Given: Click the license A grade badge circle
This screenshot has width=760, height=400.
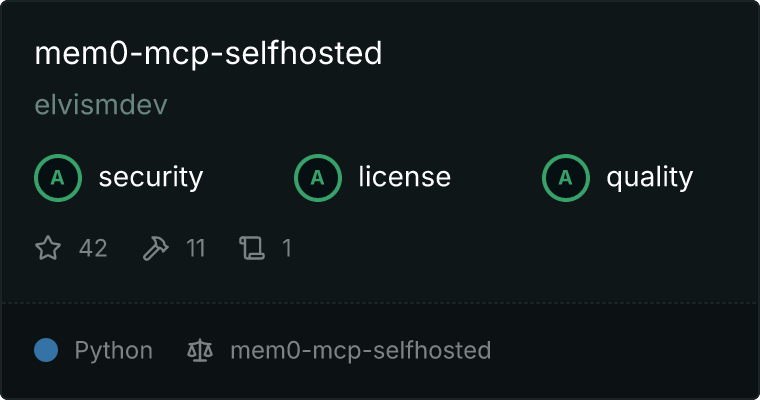Looking at the screenshot, I should point(317,178).
